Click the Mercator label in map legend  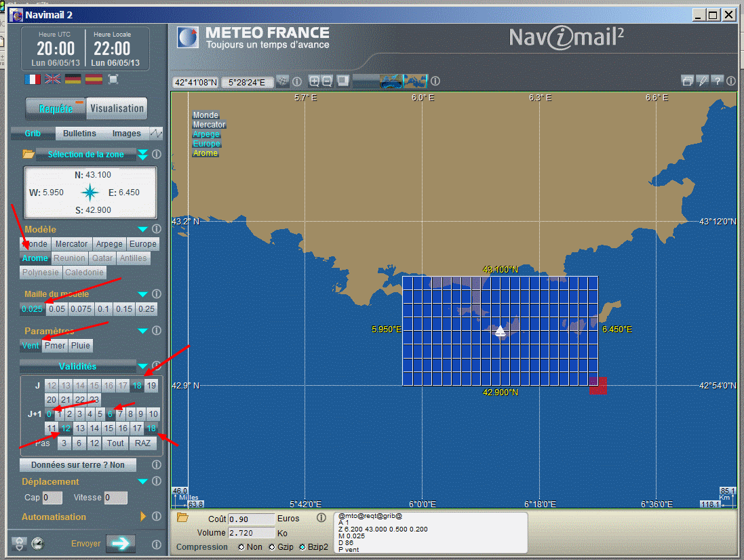click(x=210, y=125)
